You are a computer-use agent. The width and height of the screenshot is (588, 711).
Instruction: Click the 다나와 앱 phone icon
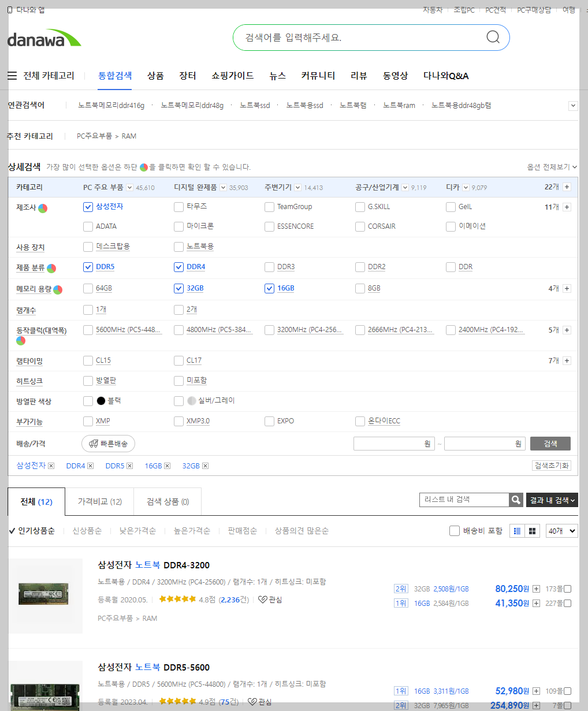click(10, 10)
